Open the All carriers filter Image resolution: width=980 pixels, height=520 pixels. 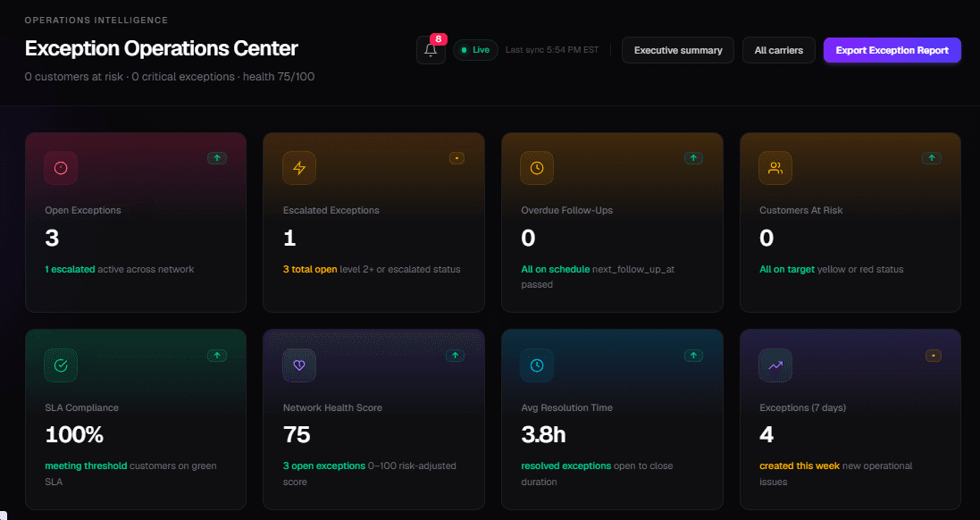tap(779, 50)
